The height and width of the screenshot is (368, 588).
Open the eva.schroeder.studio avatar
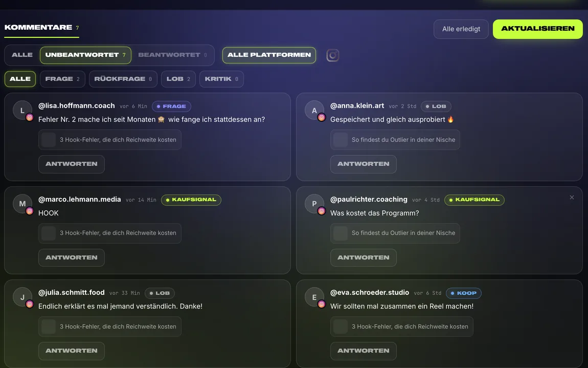coord(314,297)
